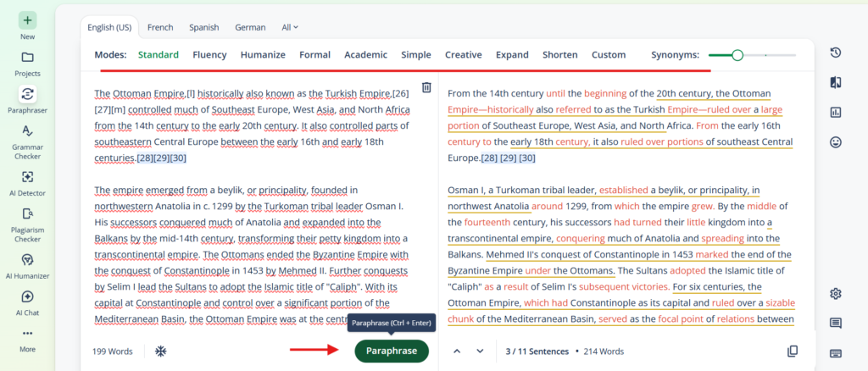Image resolution: width=868 pixels, height=371 pixels.
Task: Adjust the Synonyms slider
Action: click(737, 55)
